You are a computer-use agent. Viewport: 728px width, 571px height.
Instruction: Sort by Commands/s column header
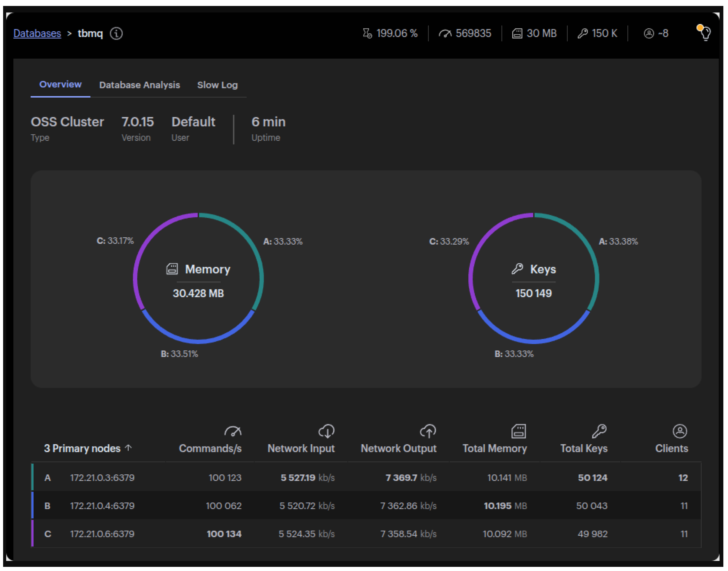[210, 448]
